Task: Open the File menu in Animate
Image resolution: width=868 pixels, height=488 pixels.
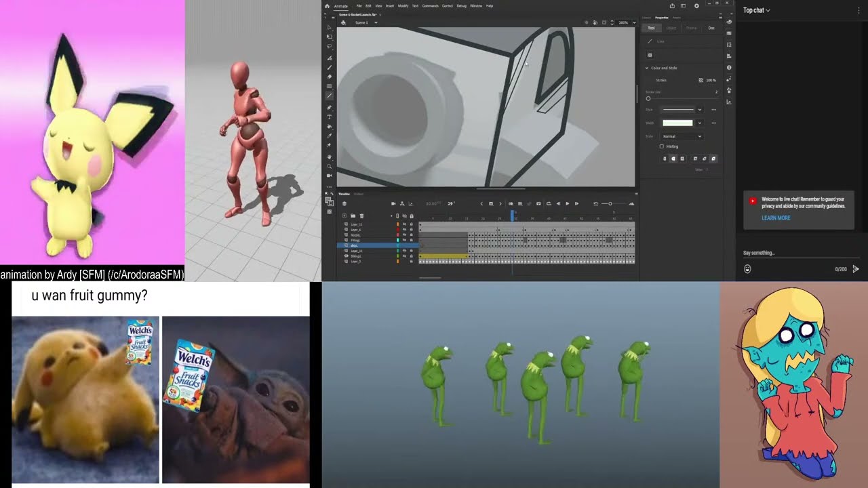Action: [x=359, y=6]
